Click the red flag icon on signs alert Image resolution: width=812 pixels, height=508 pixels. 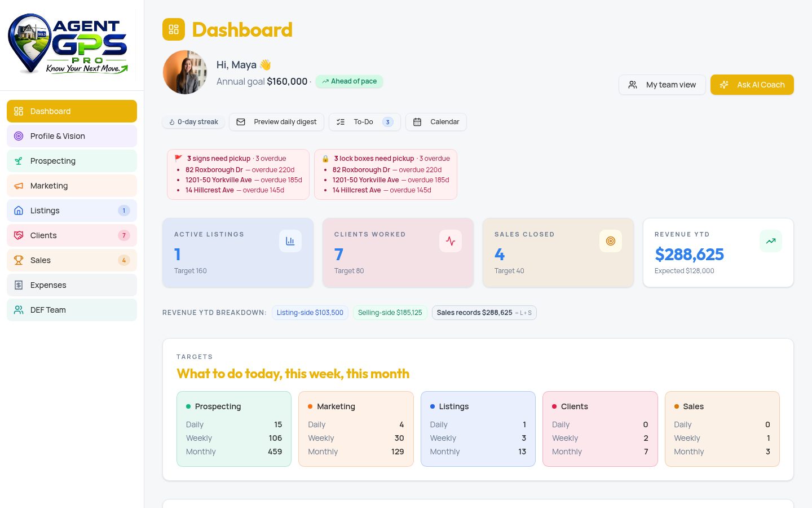pyautogui.click(x=178, y=159)
